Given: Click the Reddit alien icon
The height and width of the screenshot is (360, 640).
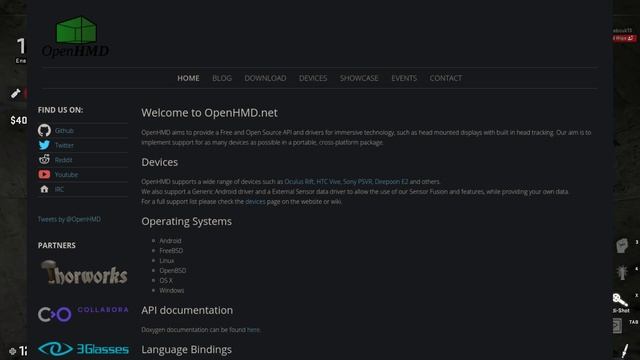Looking at the screenshot, I should coord(44,159).
